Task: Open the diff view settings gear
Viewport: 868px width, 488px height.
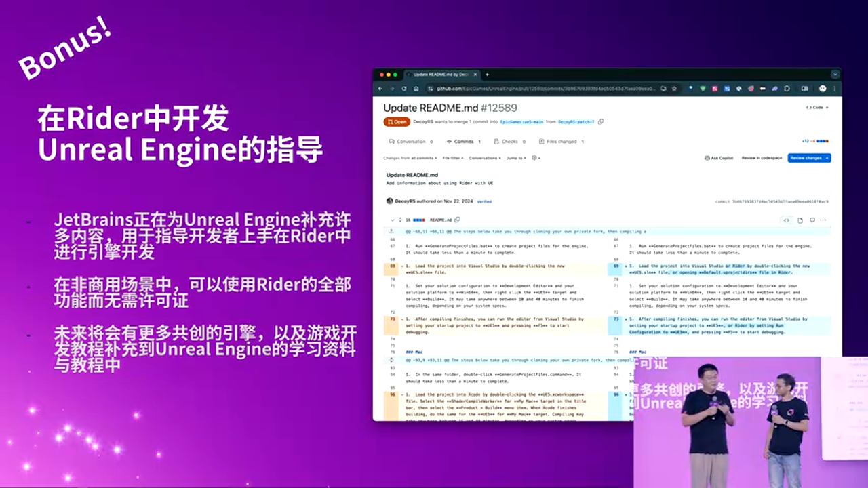Action: (x=535, y=158)
